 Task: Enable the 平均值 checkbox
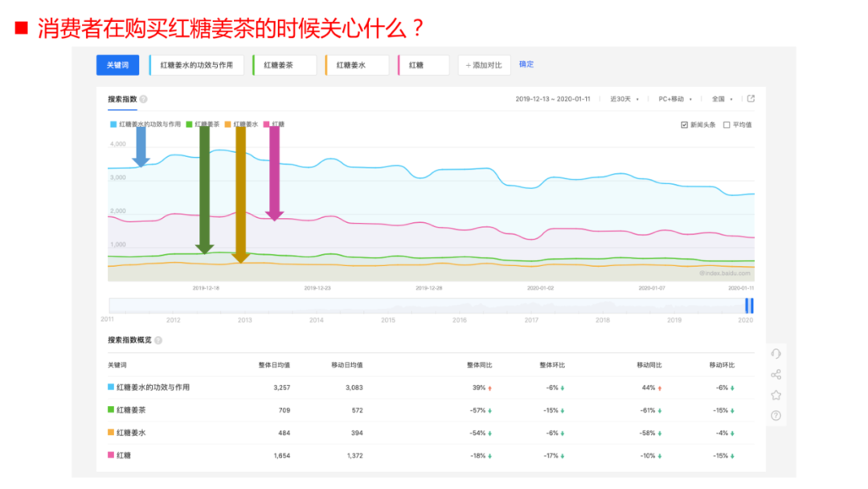coord(727,125)
